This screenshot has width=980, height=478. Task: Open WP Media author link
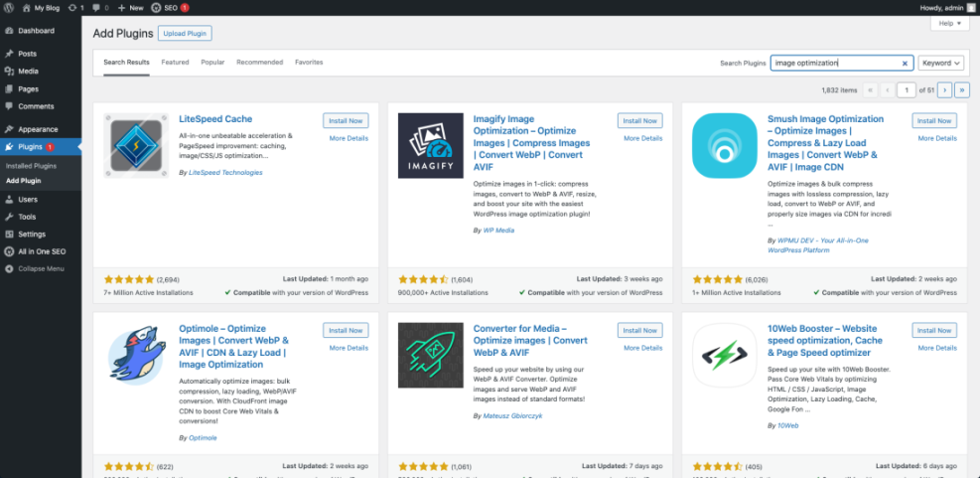tap(498, 231)
